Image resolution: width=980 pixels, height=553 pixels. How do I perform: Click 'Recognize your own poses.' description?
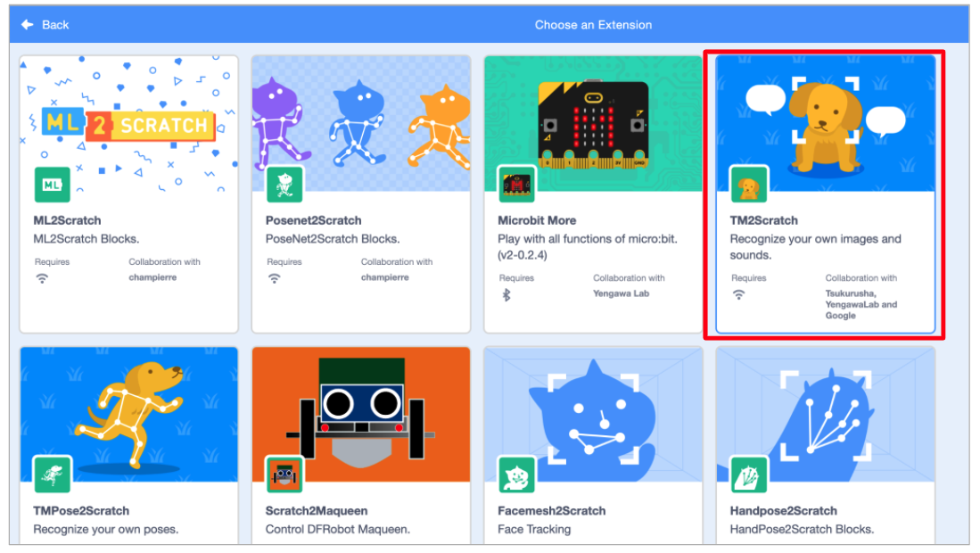105,529
